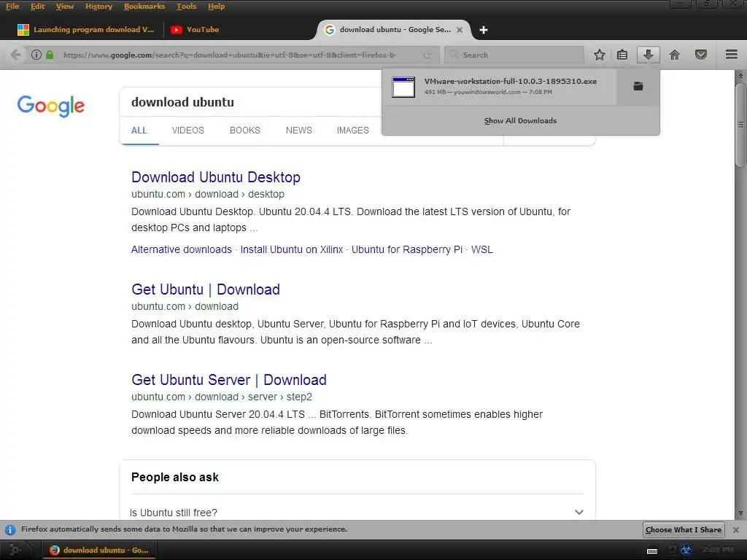Click Alternative downloads sitelink
Screen dimensions: 747x560
tap(182, 249)
